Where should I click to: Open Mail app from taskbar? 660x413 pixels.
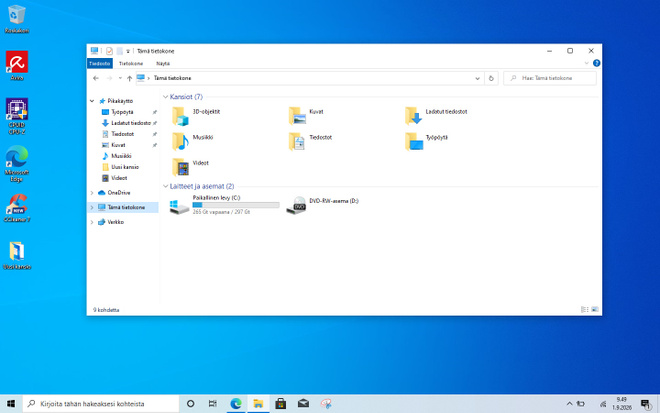click(x=303, y=404)
